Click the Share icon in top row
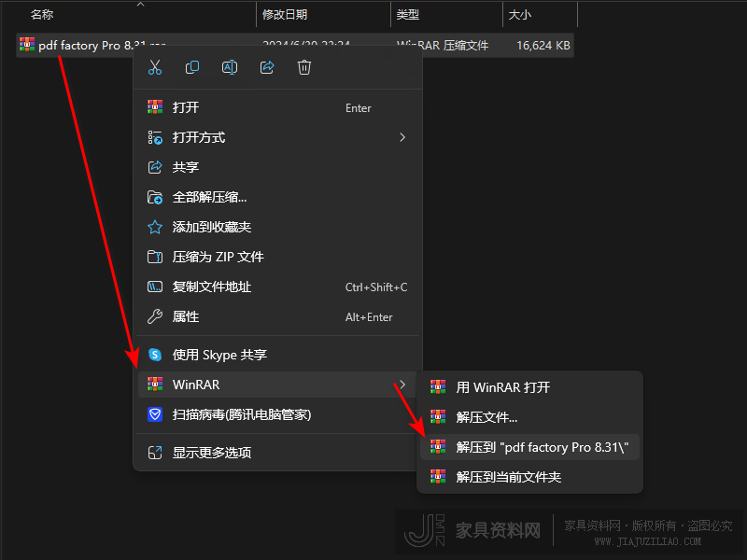The height and width of the screenshot is (560, 747). [267, 67]
